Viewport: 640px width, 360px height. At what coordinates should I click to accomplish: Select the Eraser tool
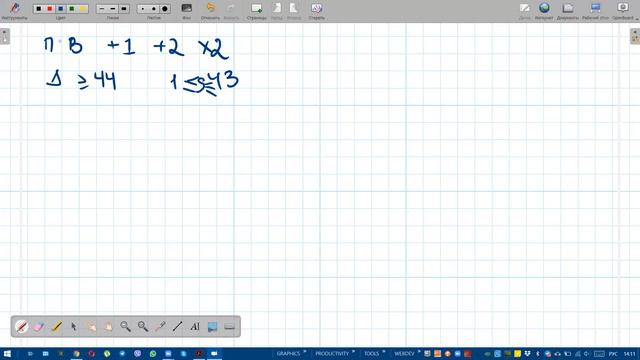38,327
